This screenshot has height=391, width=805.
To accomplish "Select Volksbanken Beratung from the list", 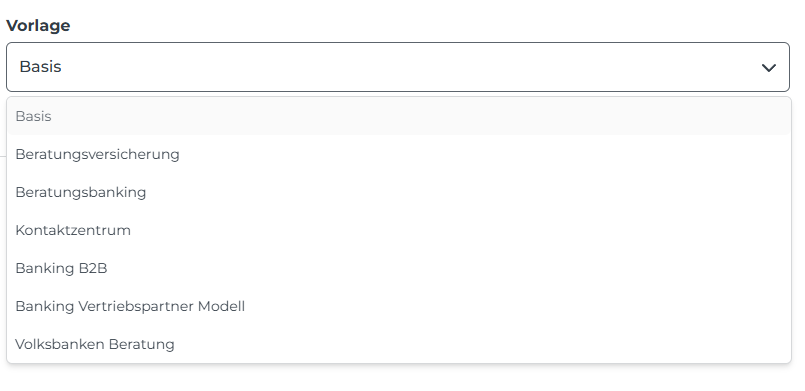I will [x=398, y=344].
